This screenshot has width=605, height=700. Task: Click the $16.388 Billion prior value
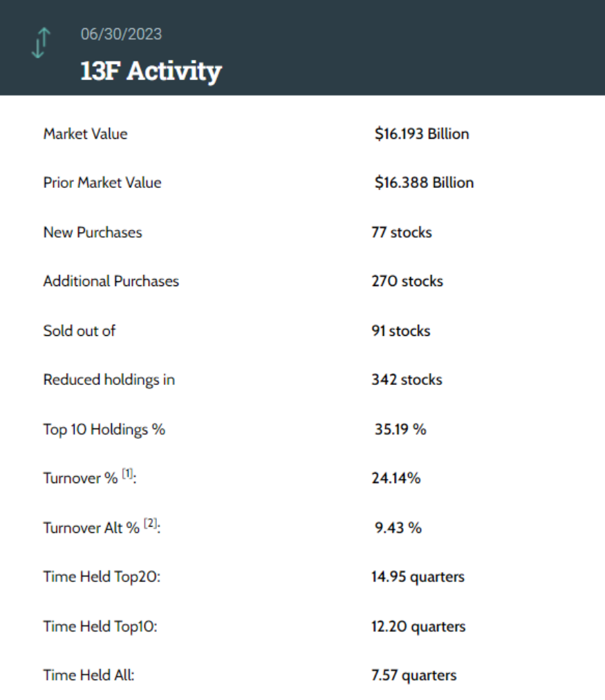coord(424,183)
